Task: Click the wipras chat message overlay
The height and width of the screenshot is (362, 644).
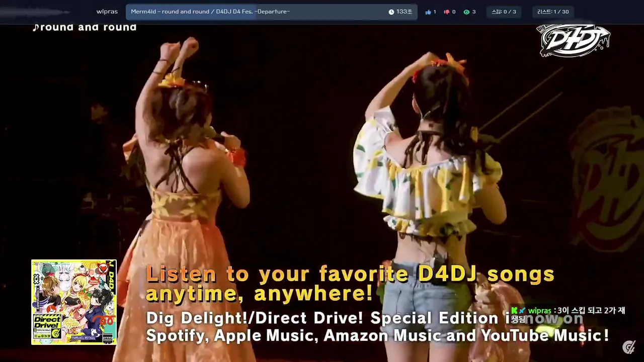Action: [568, 315]
